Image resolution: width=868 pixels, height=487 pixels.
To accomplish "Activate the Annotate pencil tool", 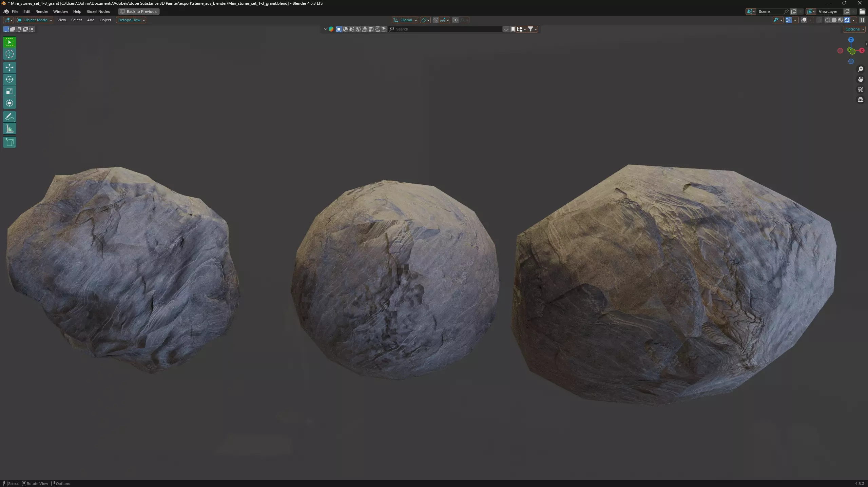I will [9, 117].
